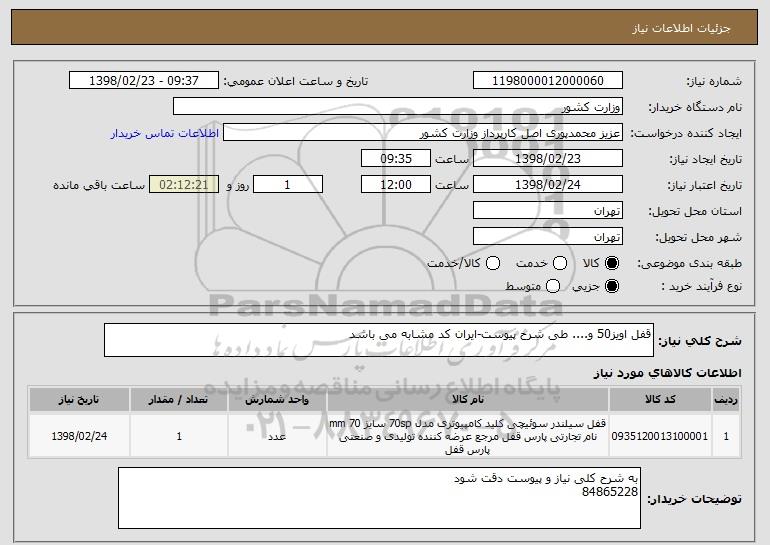Image resolution: width=770 pixels, height=545 pixels.
Task: Click the شماره نیاز field 1198000012000060
Action: pyautogui.click(x=548, y=81)
